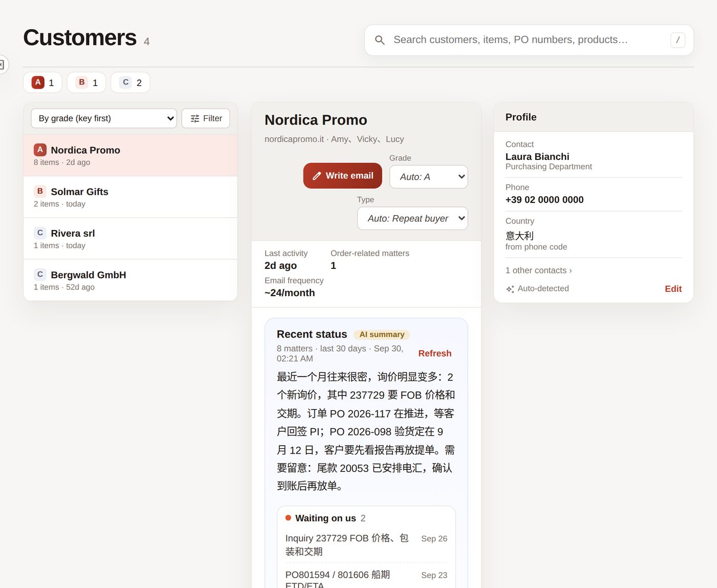This screenshot has height=588, width=717.
Task: Click the grade C badge on Rivera srl row
Action: 40,233
